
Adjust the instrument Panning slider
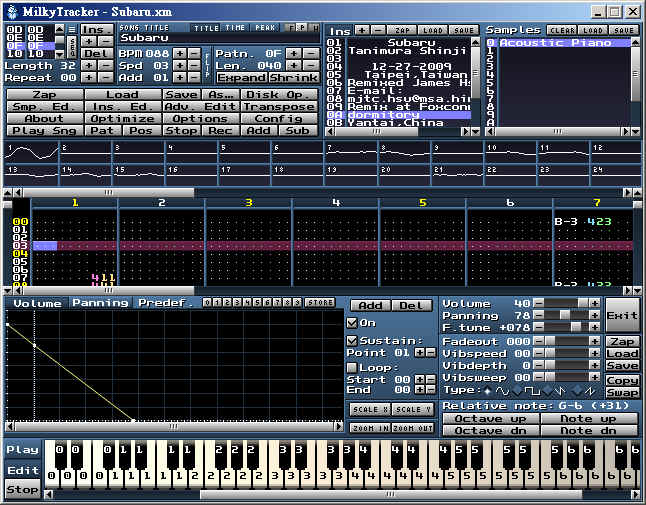(x=563, y=316)
